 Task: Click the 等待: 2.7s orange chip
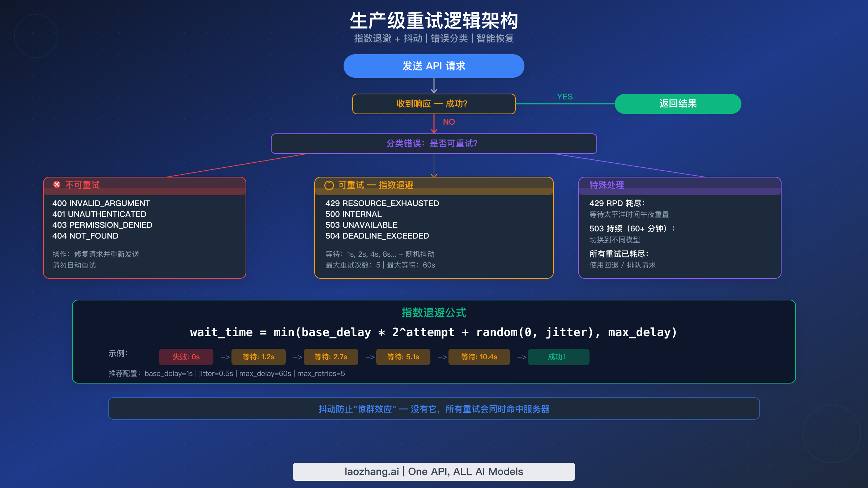pos(331,357)
